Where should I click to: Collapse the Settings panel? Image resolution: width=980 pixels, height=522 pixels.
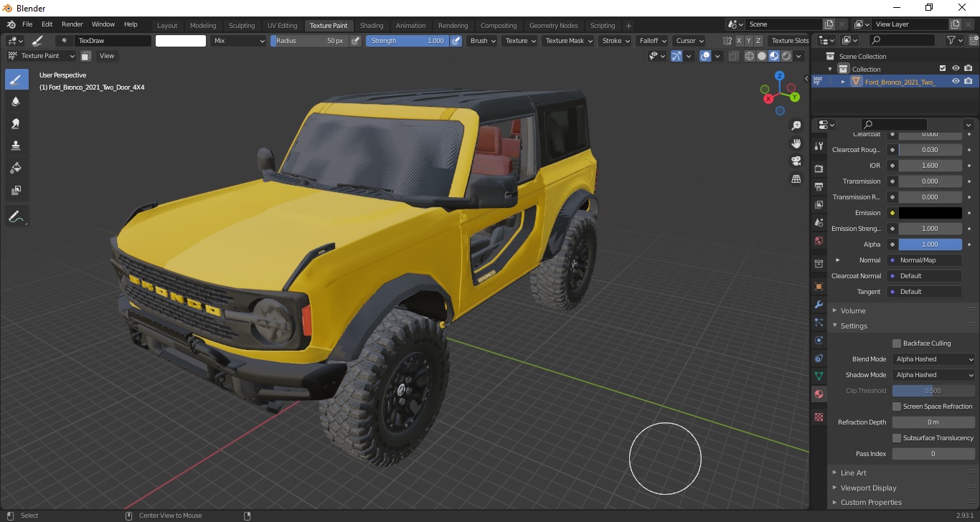tap(854, 326)
